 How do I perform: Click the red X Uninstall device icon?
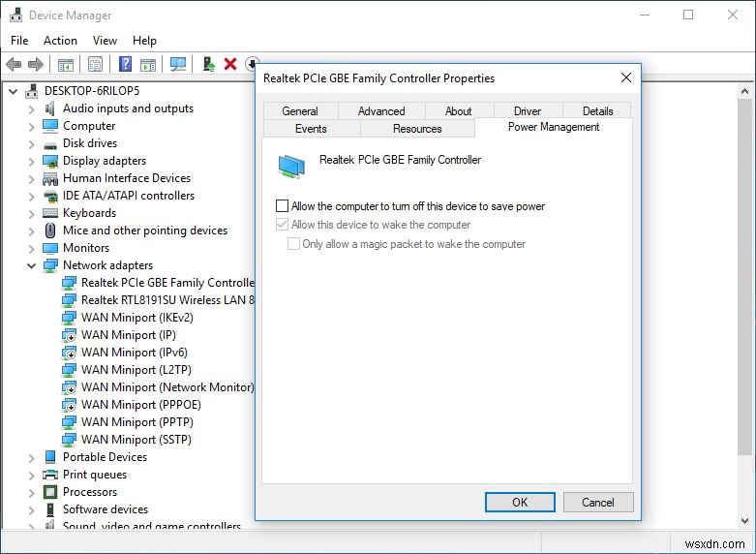tap(230, 64)
